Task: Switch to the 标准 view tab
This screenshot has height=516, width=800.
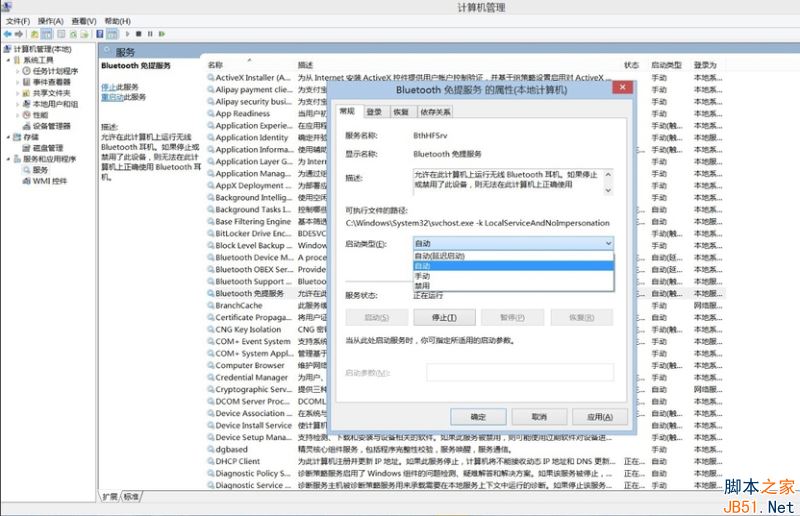Action: click(131, 496)
